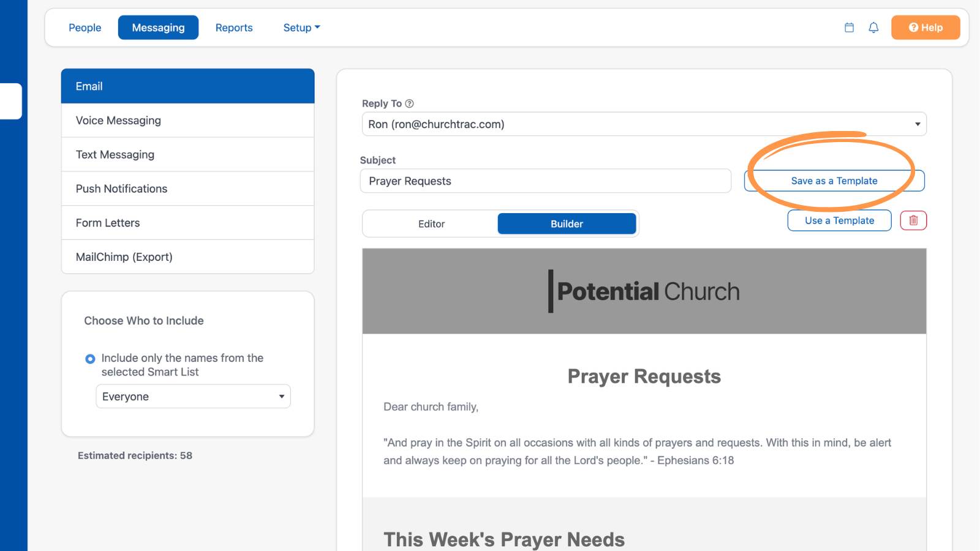The width and height of the screenshot is (980, 551).
Task: Open the notifications bell icon
Action: (x=873, y=28)
